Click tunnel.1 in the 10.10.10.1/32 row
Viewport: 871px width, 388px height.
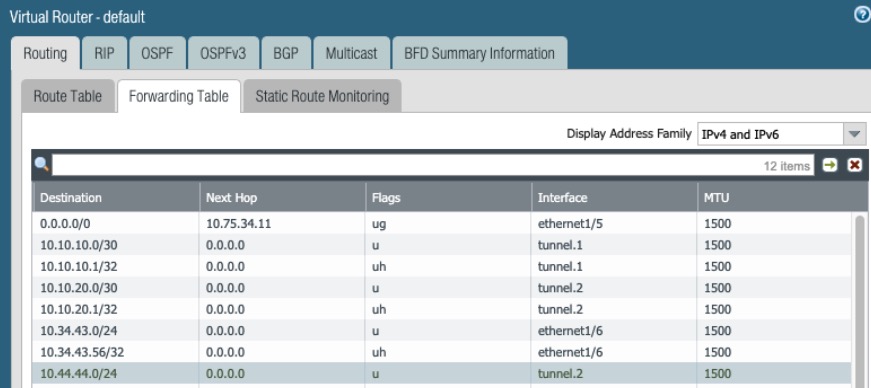[560, 267]
